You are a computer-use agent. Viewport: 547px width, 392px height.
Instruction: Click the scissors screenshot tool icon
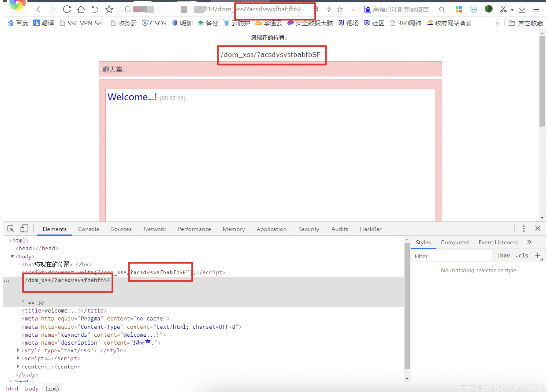[x=504, y=10]
